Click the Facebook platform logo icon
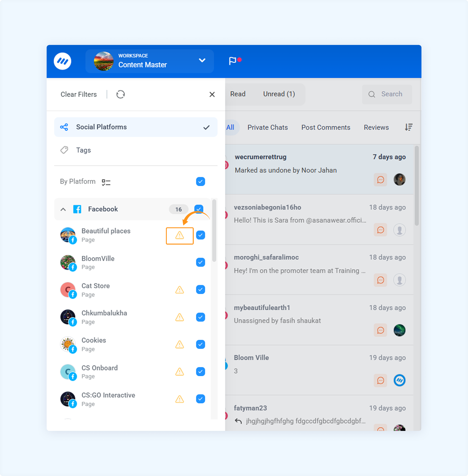This screenshot has height=476, width=468. click(77, 209)
